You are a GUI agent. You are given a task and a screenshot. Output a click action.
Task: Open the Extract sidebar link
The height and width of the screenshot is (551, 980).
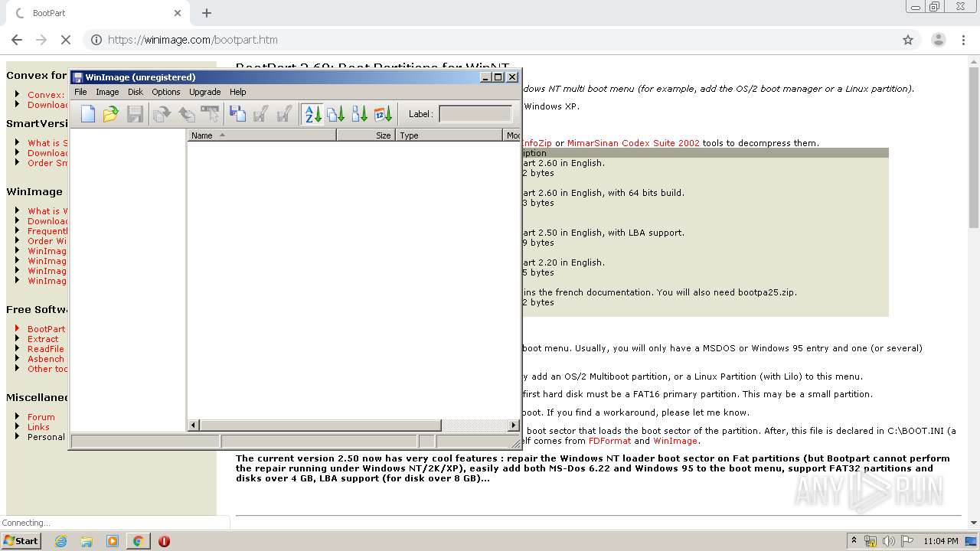43,339
